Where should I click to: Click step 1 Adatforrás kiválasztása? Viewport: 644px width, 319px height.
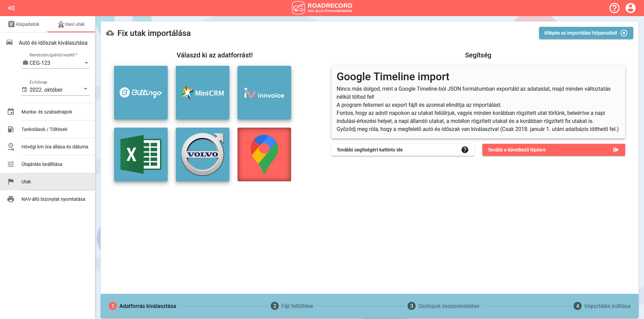tap(143, 306)
